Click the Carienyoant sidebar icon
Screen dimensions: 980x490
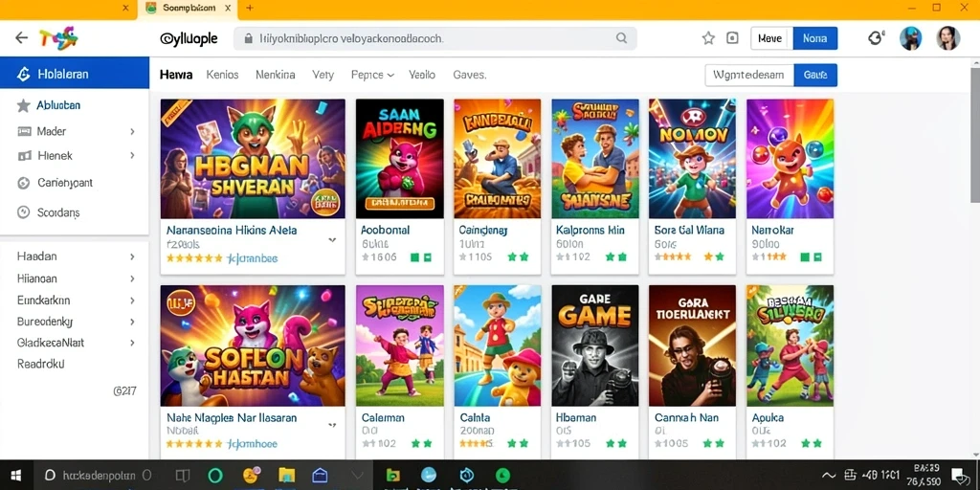(23, 183)
